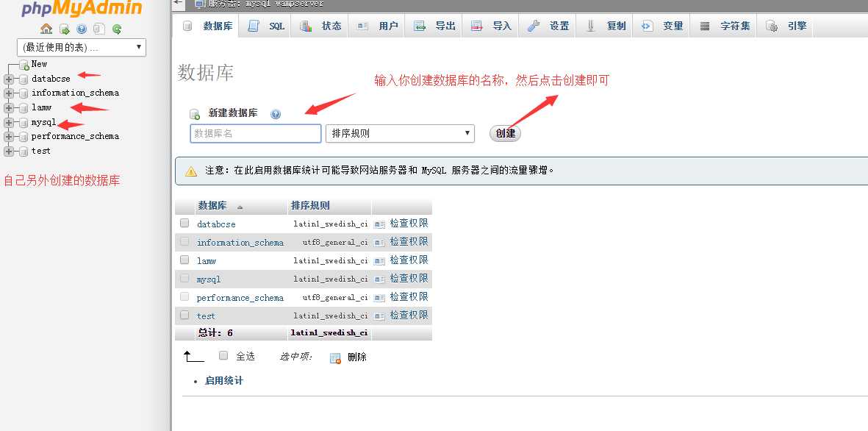
Task: Click the document copy icon in sidebar
Action: pos(99,29)
